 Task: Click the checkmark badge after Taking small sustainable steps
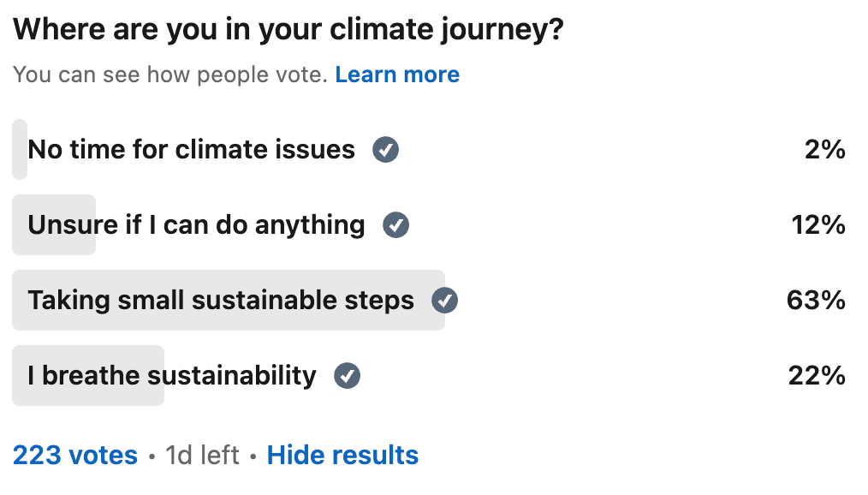444,300
